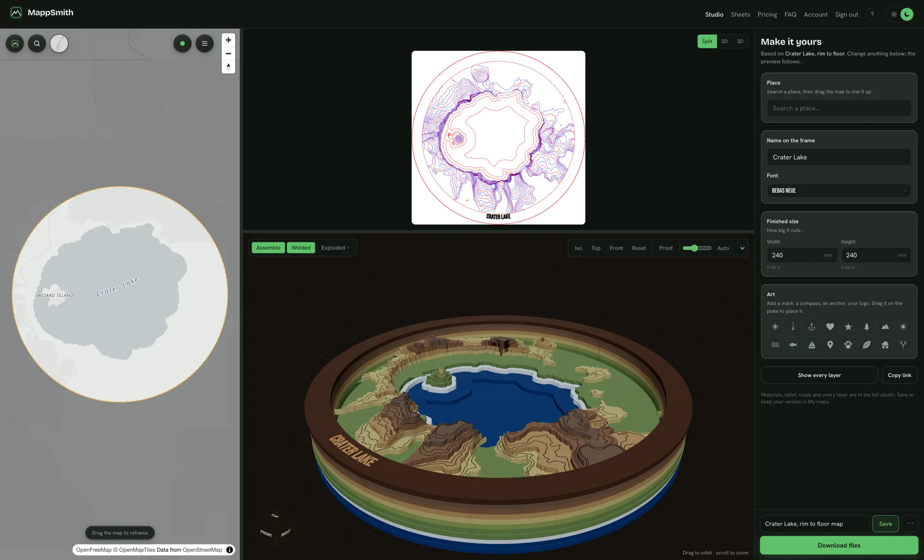Image resolution: width=924 pixels, height=560 pixels.
Task: Add the map pin art mark
Action: 830,345
